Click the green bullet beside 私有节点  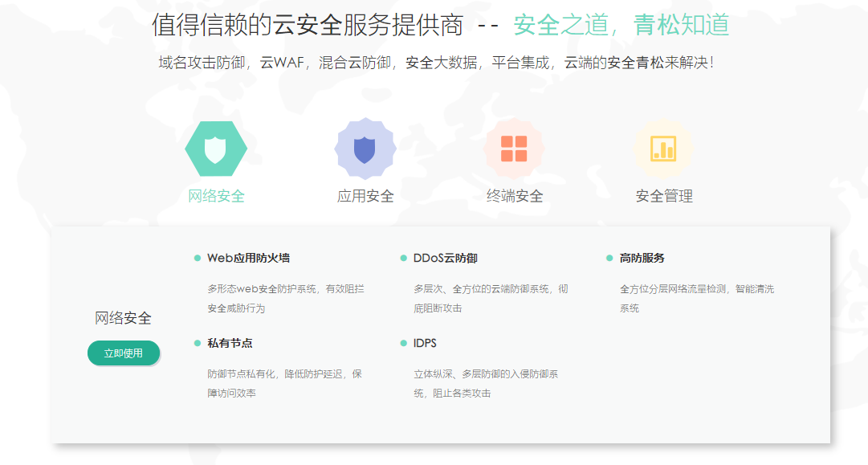tap(197, 343)
